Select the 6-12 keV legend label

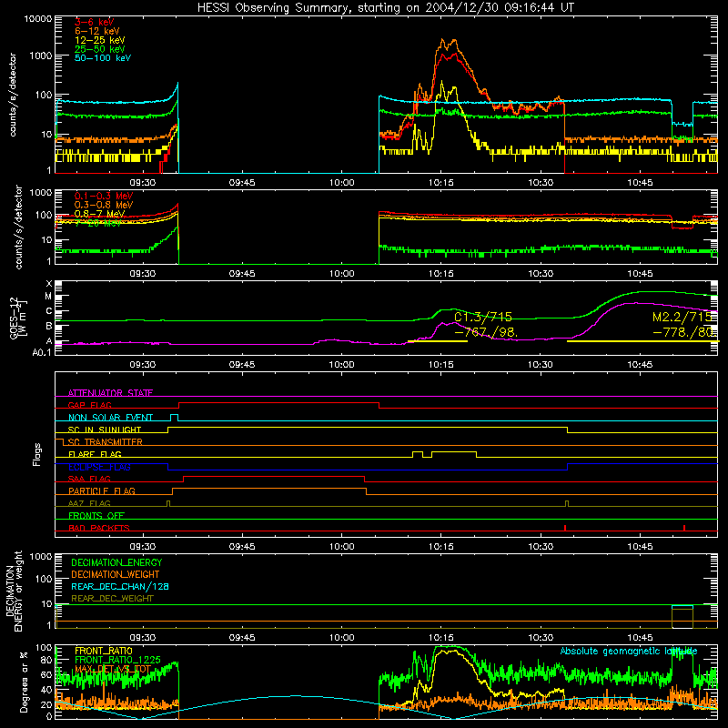[97, 31]
